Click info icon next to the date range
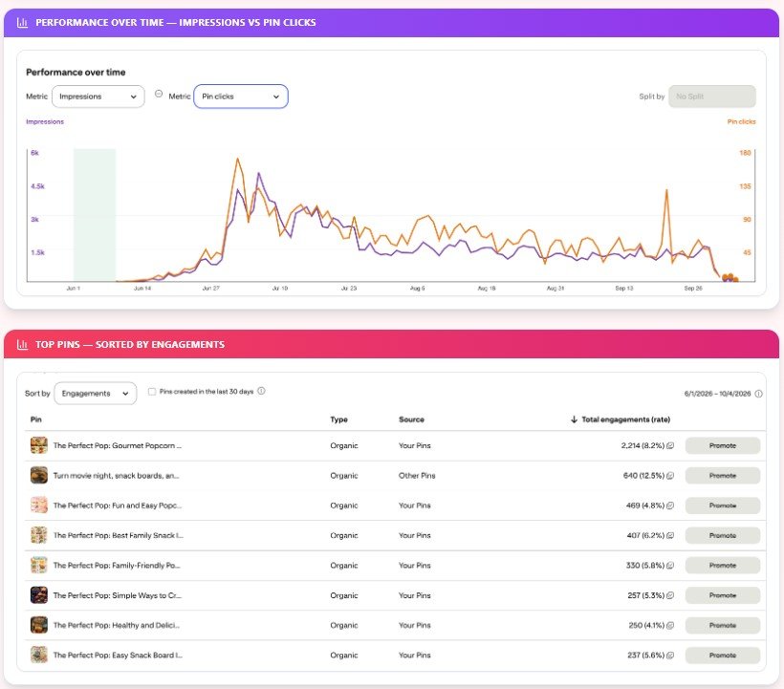This screenshot has height=689, width=784. click(758, 394)
